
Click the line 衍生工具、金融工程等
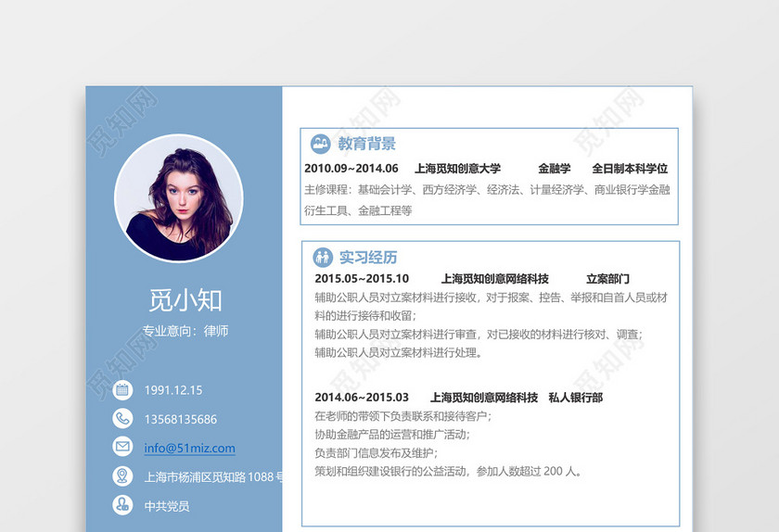(358, 210)
